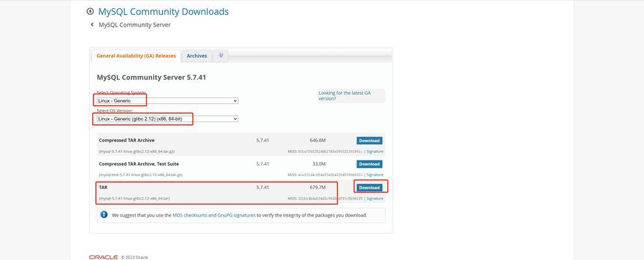Click the download circle icon beside page title
The height and width of the screenshot is (260, 644).
coord(90,12)
